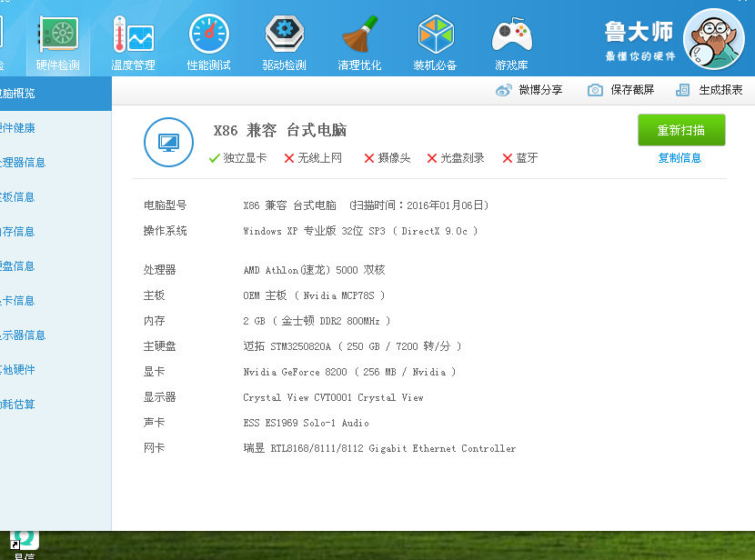Open 硬件检测 hardware detection icon
This screenshot has width=755, height=560.
pyautogui.click(x=58, y=42)
